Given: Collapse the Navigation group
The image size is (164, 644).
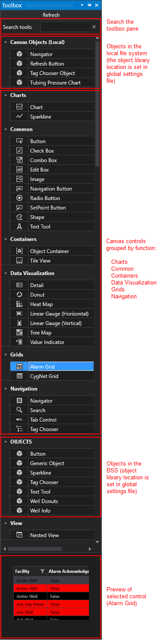Looking at the screenshot, I should pyautogui.click(x=5, y=389).
